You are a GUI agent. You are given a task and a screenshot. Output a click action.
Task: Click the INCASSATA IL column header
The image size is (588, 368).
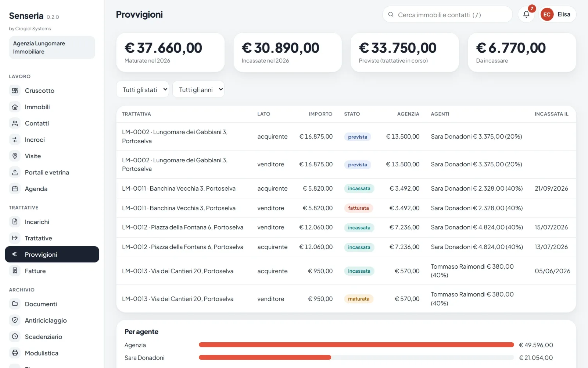tap(552, 114)
